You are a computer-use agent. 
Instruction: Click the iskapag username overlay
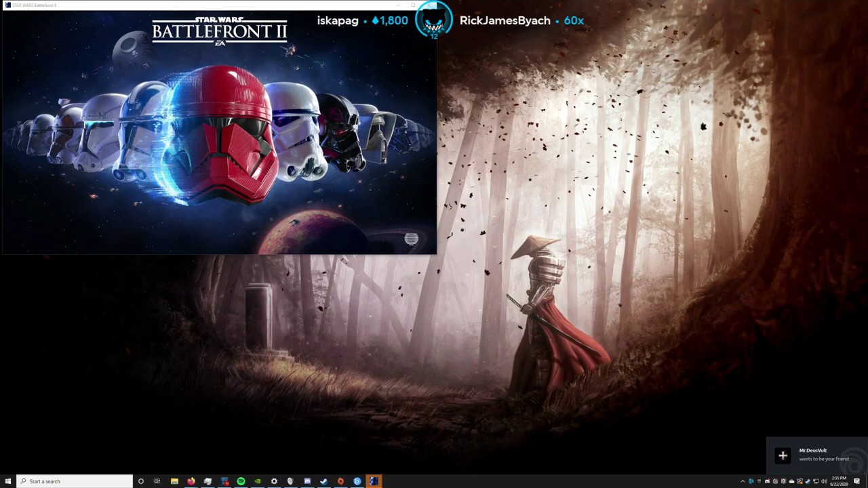tap(337, 21)
